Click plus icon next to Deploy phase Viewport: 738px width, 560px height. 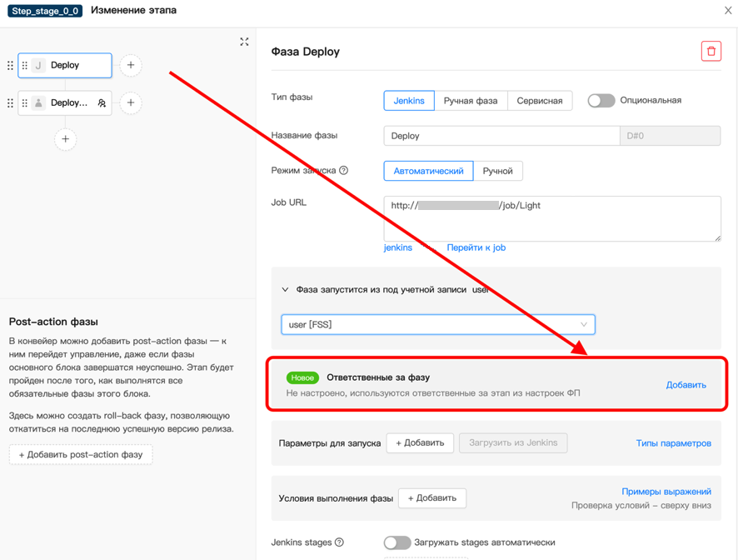tap(131, 65)
